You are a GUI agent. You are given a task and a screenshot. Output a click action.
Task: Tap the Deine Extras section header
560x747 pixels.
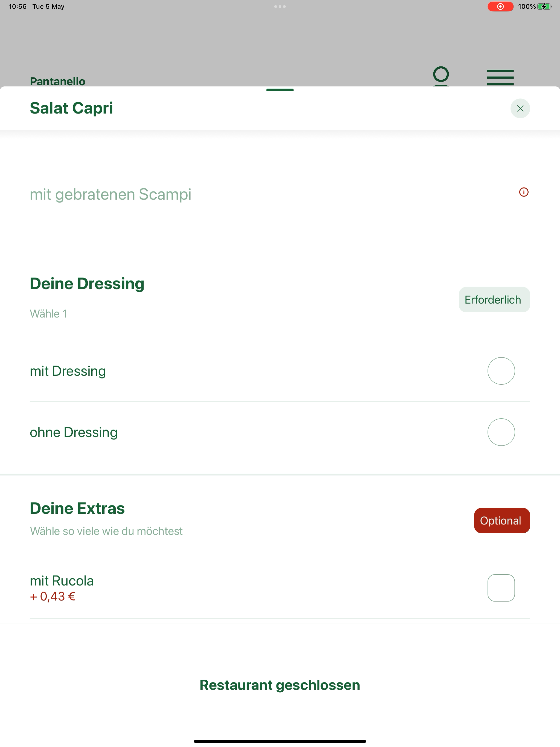click(x=77, y=508)
